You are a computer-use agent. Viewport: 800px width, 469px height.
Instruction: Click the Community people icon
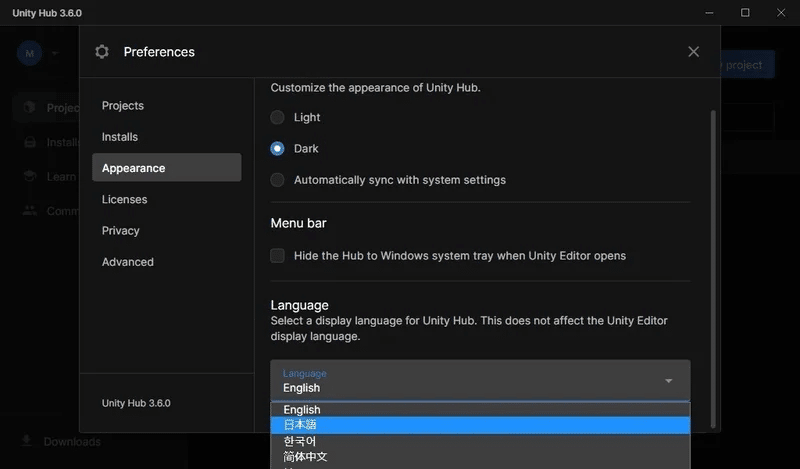(30, 211)
